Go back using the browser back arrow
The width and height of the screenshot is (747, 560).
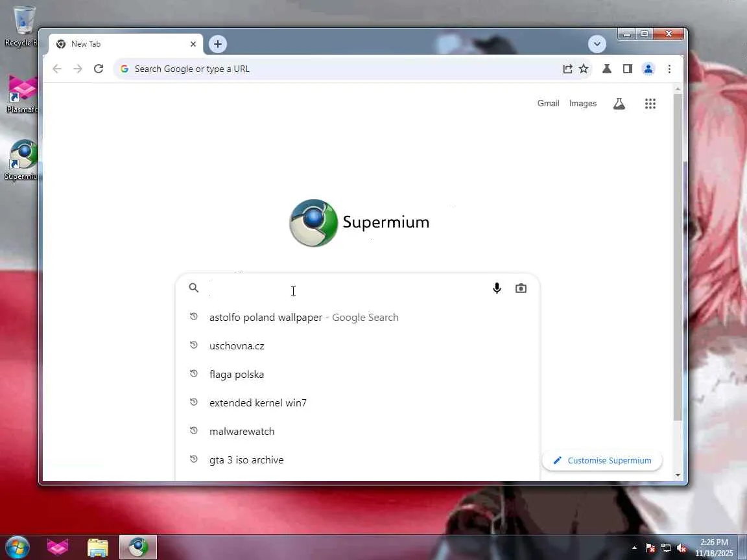click(x=57, y=69)
